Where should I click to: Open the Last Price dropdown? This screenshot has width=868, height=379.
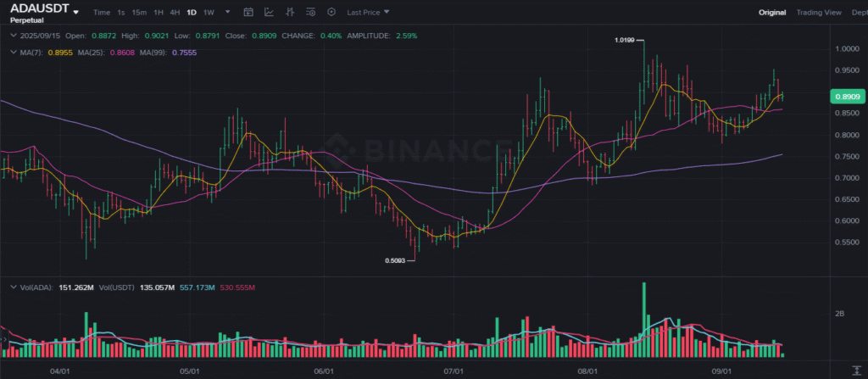coord(369,13)
